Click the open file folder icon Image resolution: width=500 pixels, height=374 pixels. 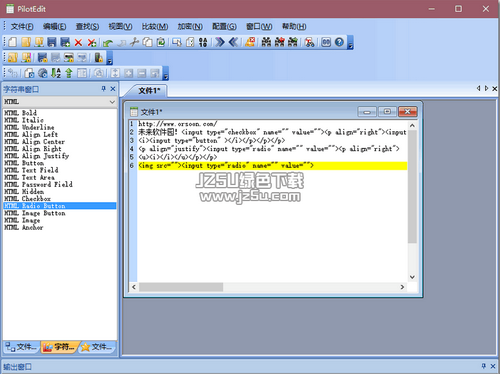click(26, 42)
